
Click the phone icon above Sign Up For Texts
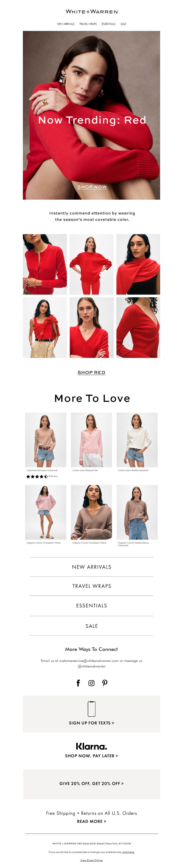(91, 709)
